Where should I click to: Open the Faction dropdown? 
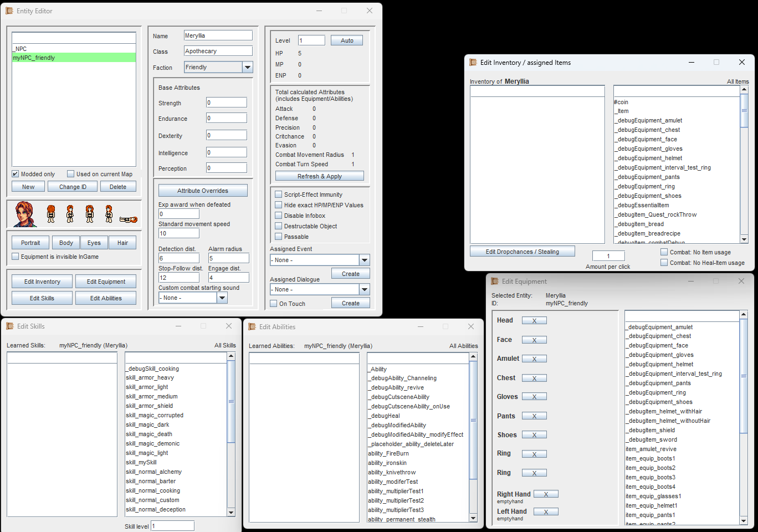pos(247,67)
